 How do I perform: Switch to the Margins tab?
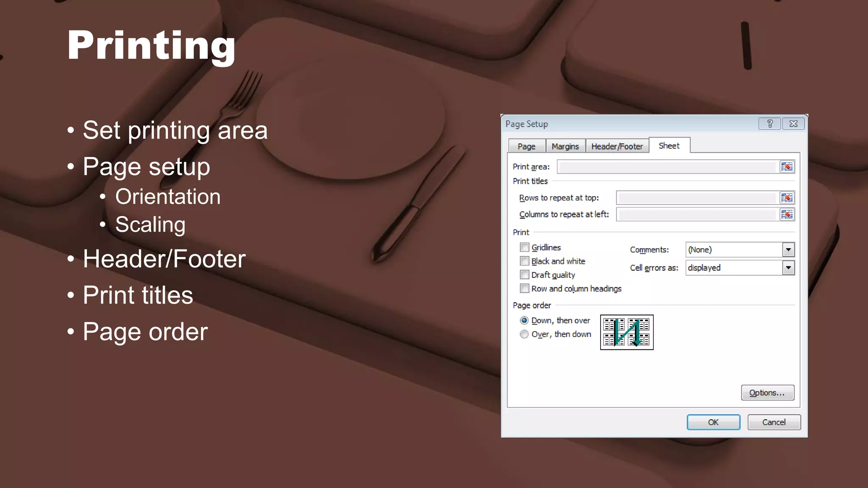[565, 147]
